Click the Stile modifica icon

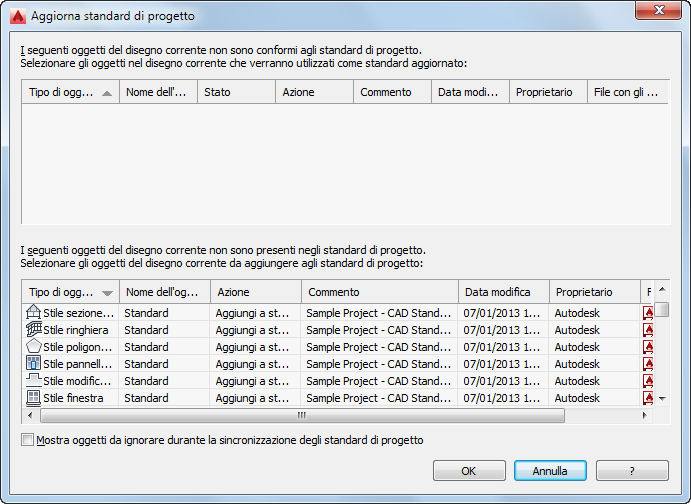33,381
